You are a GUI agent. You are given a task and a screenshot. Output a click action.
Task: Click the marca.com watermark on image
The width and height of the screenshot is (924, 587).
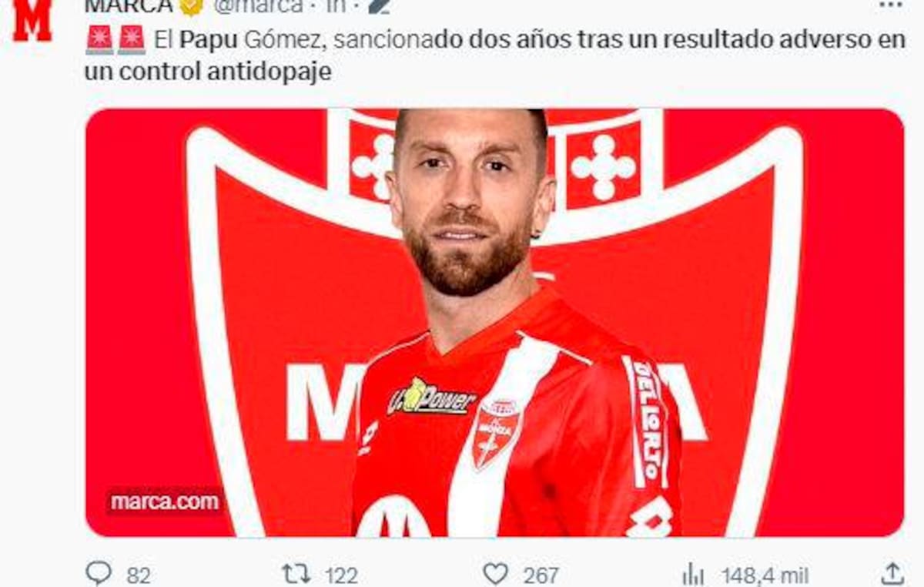point(165,501)
